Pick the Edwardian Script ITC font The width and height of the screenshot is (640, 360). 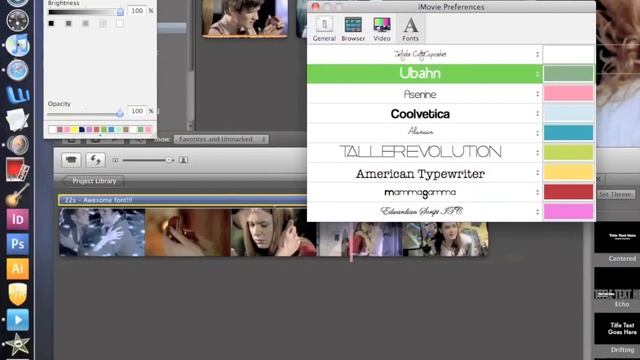click(x=424, y=211)
